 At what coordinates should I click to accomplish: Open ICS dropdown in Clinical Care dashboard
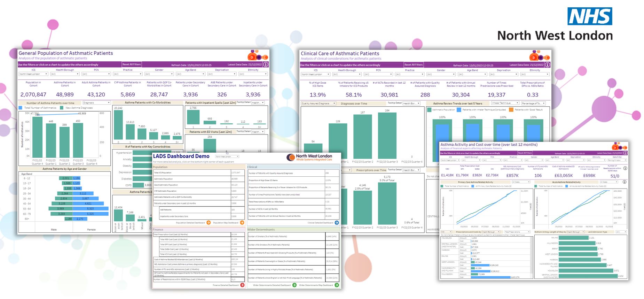point(315,74)
